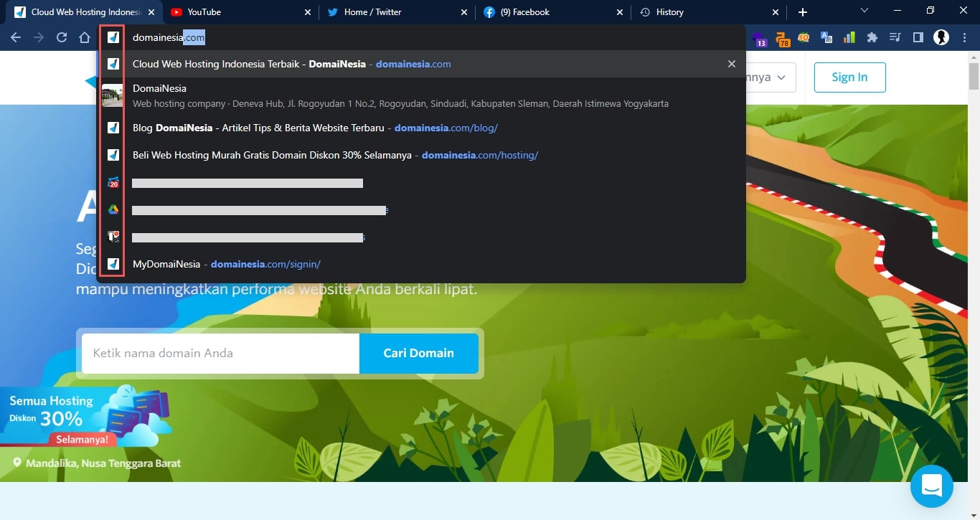980x520 pixels.
Task: Click the Semua Hosting Diskon 30% banner
Action: 86,417
